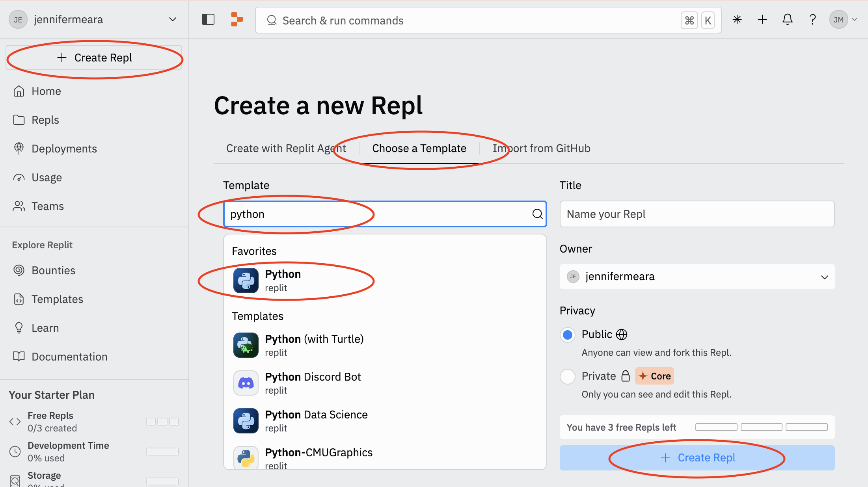Expand the jennifermeara account dropdown
Screen dimensions: 868x487
tap(173, 19)
